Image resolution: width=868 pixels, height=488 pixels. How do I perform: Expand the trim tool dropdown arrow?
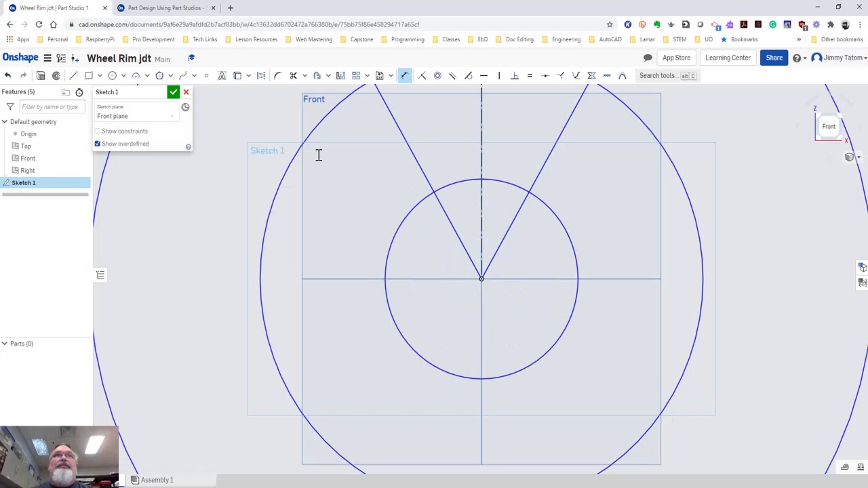point(304,75)
